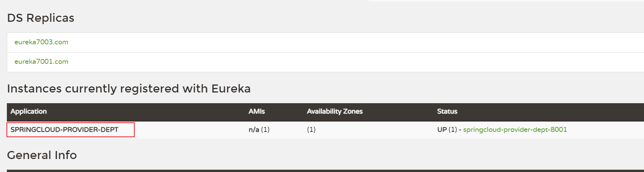Open the eureka7003.com replica link
Viewport: 644px width, 172px height.
pos(41,42)
